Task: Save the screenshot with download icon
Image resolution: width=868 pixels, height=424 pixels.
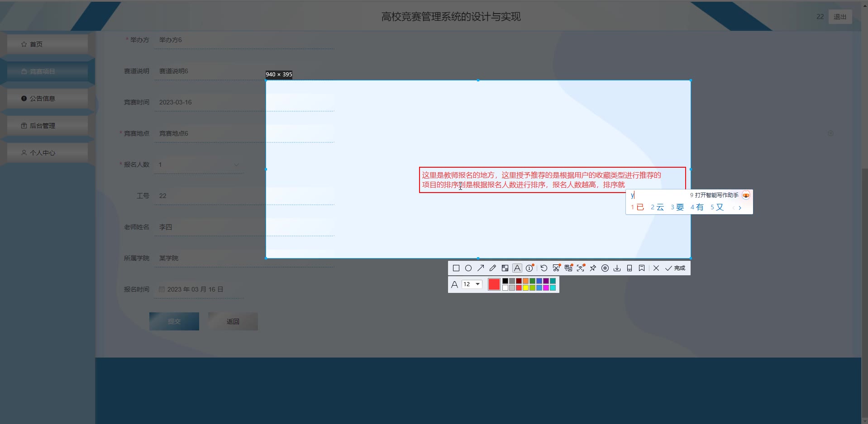Action: [617, 268]
